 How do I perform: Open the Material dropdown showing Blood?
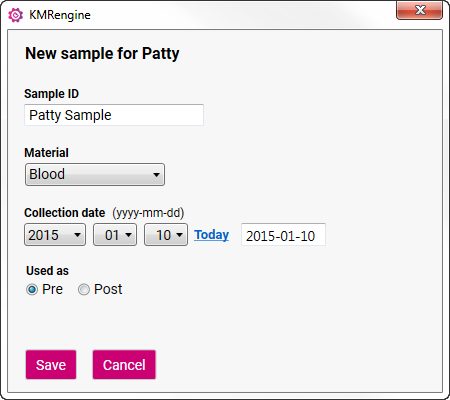95,174
